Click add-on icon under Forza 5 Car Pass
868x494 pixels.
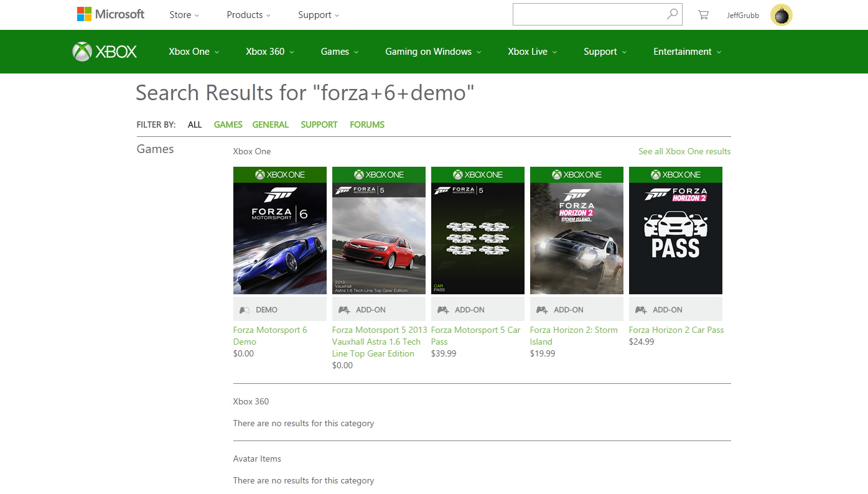(x=442, y=310)
